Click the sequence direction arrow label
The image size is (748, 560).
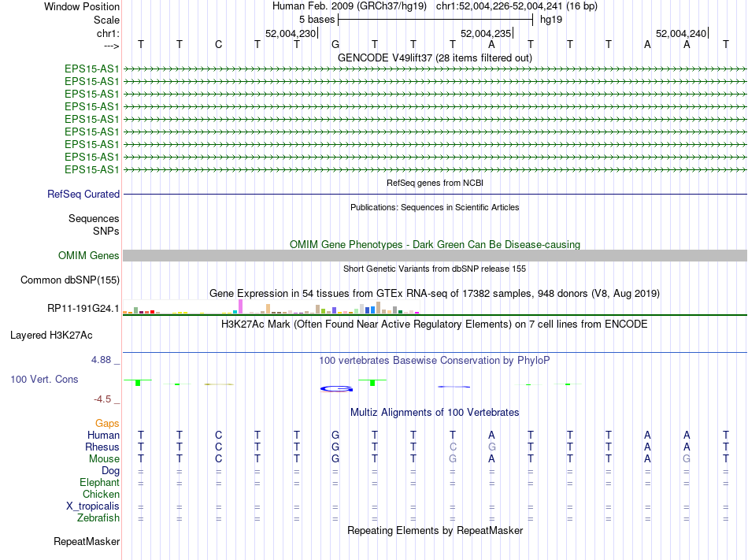coord(111,46)
